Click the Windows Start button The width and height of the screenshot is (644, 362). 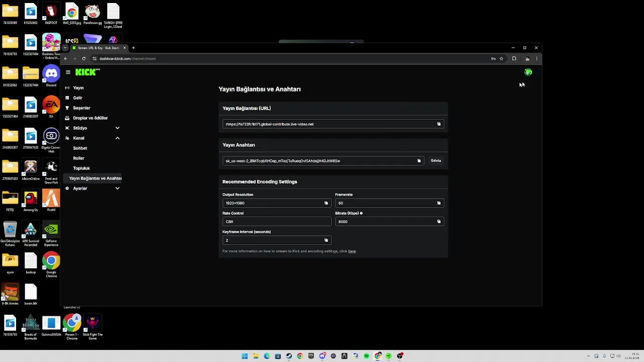245,356
